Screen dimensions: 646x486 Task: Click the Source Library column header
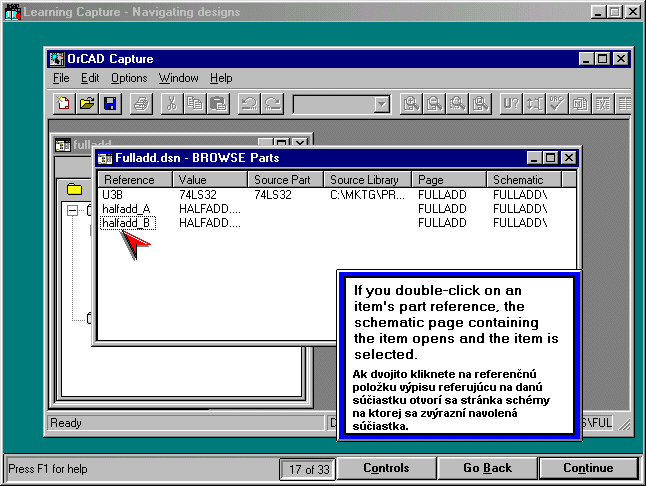tap(368, 180)
